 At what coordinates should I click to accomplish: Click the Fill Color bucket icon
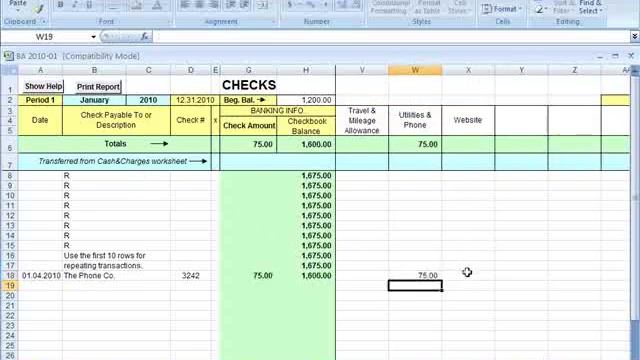tap(137, 5)
